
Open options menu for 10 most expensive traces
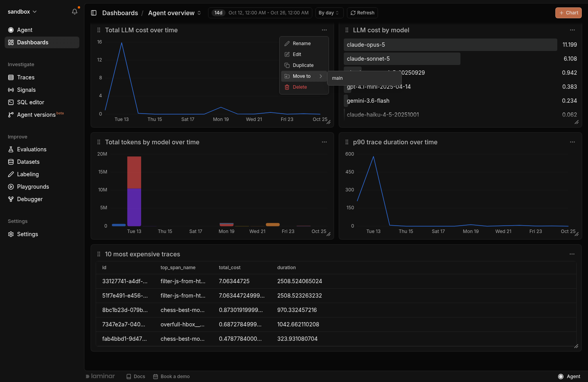[x=572, y=254]
